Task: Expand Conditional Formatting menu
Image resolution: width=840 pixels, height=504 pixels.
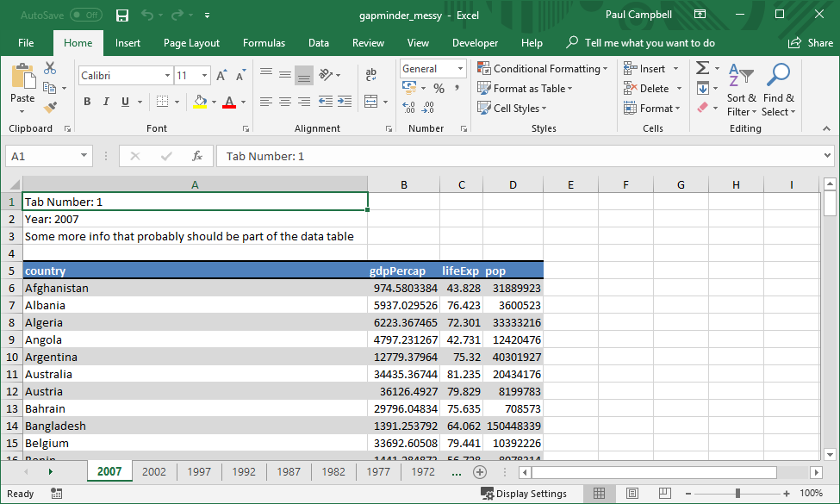Action: pyautogui.click(x=543, y=69)
